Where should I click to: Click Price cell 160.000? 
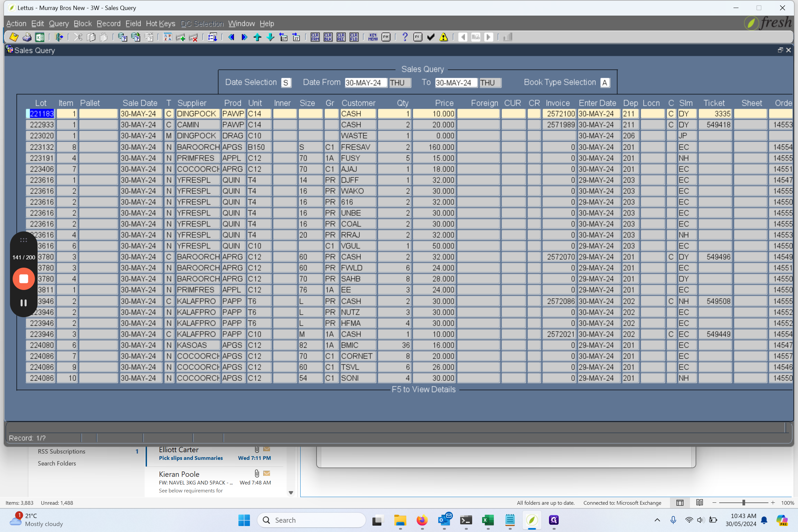pos(434,147)
